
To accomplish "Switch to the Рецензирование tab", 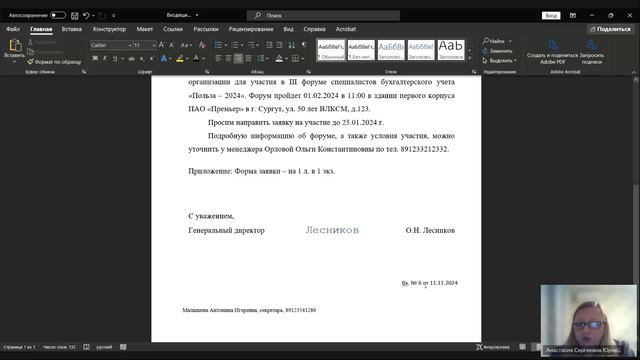I will click(x=251, y=29).
